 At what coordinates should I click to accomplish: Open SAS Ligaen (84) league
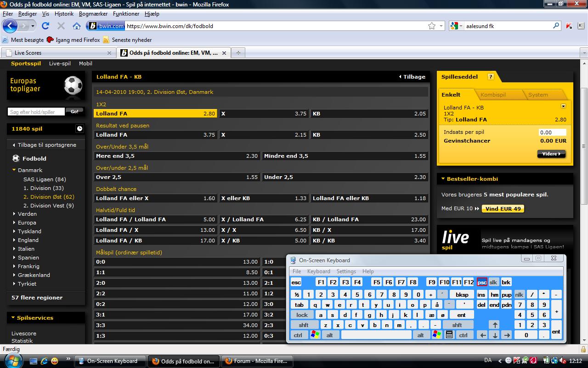[45, 179]
